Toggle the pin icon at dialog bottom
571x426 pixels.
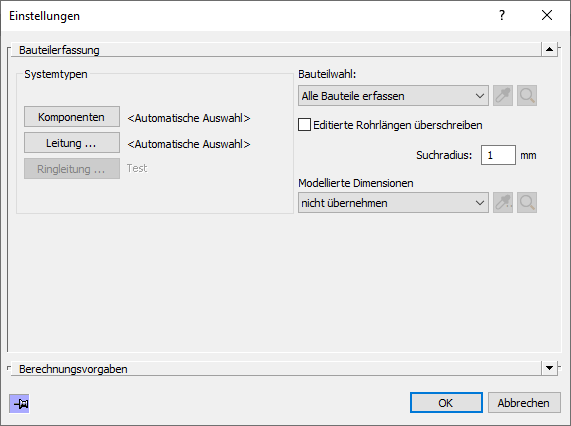click(19, 403)
